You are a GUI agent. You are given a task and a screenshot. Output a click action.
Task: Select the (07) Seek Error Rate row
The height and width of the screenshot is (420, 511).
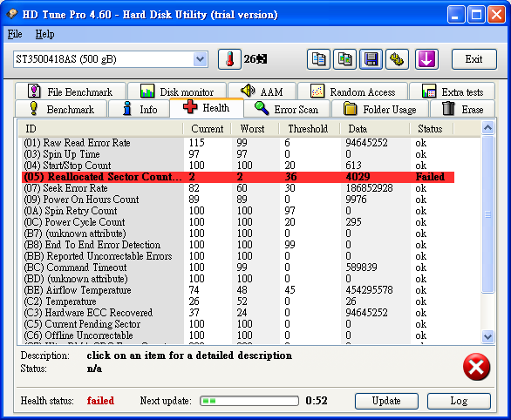point(238,188)
